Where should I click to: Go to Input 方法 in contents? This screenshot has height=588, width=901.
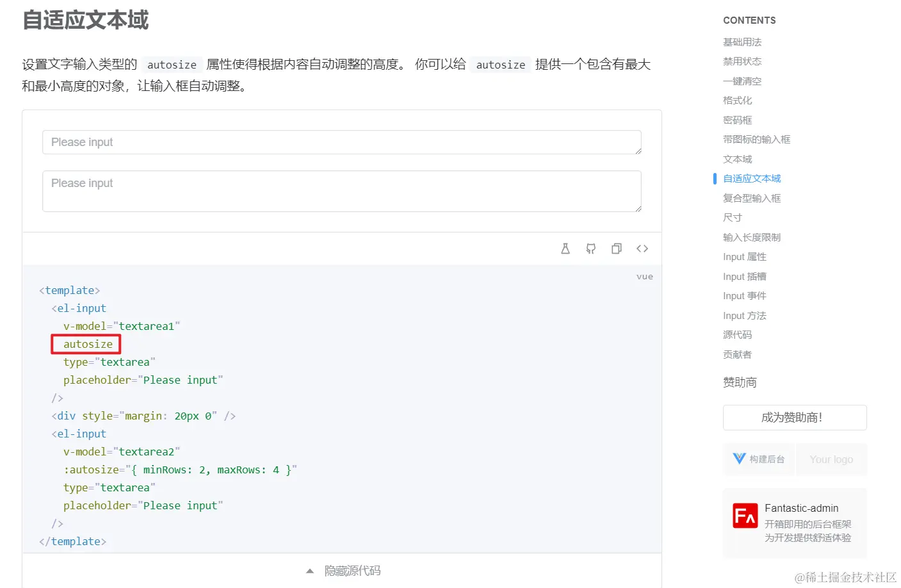coord(745,316)
